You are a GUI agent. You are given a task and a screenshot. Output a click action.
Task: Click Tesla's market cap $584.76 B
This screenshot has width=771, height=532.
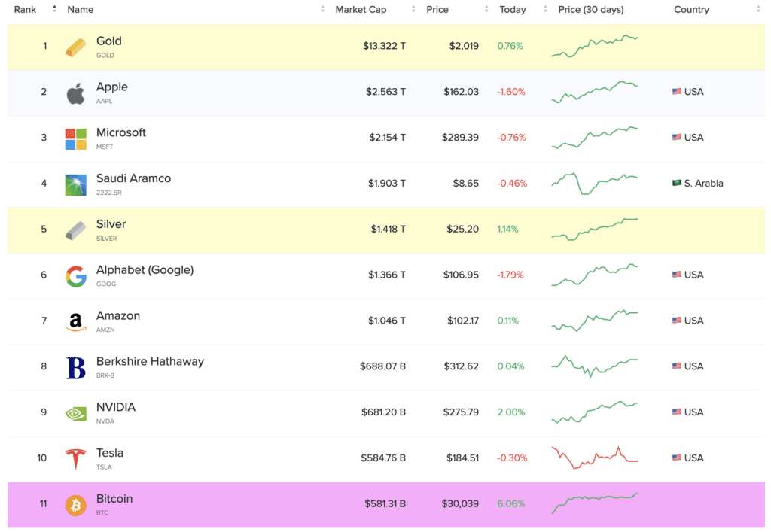tap(383, 458)
